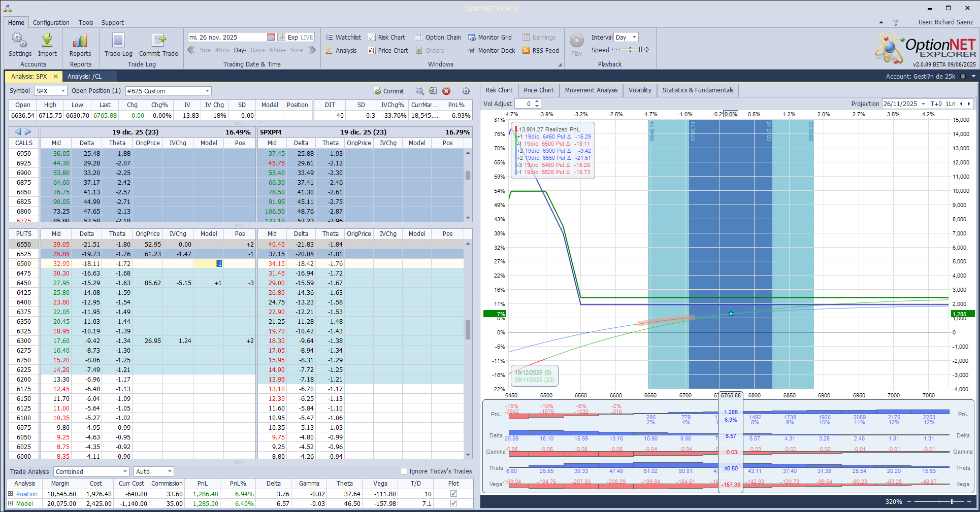Click the Import accounts icon
Viewport: 980px width, 512px height.
click(x=47, y=45)
